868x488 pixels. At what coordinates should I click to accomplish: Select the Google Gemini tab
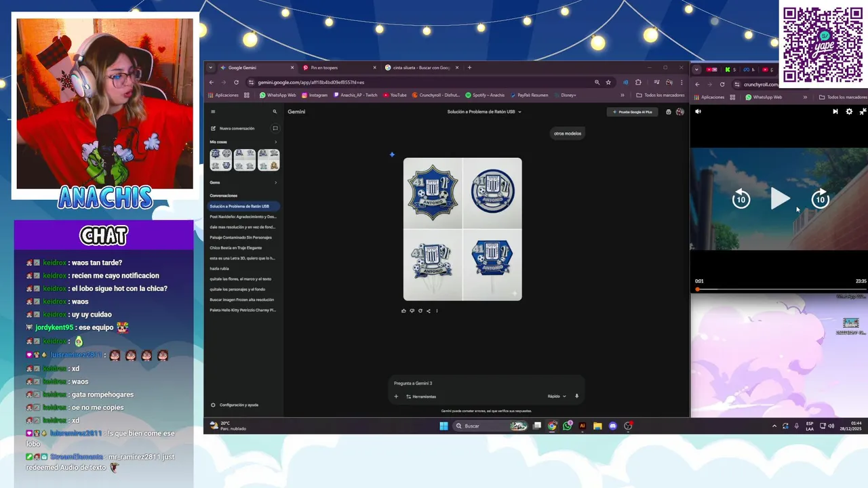click(x=257, y=68)
